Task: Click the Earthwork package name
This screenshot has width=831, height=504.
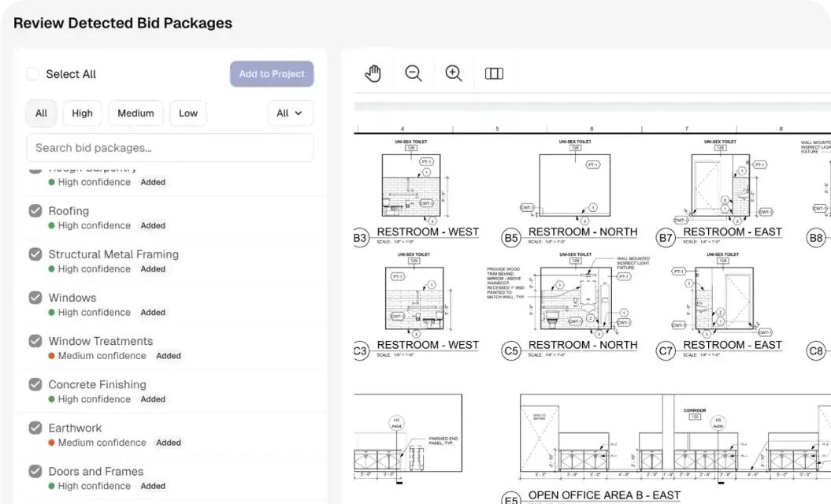Action: pyautogui.click(x=76, y=428)
